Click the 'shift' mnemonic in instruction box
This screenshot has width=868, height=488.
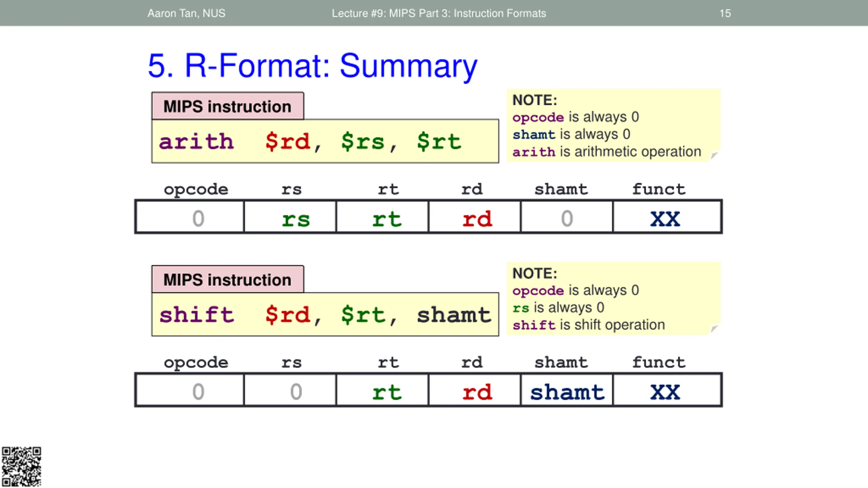196,314
